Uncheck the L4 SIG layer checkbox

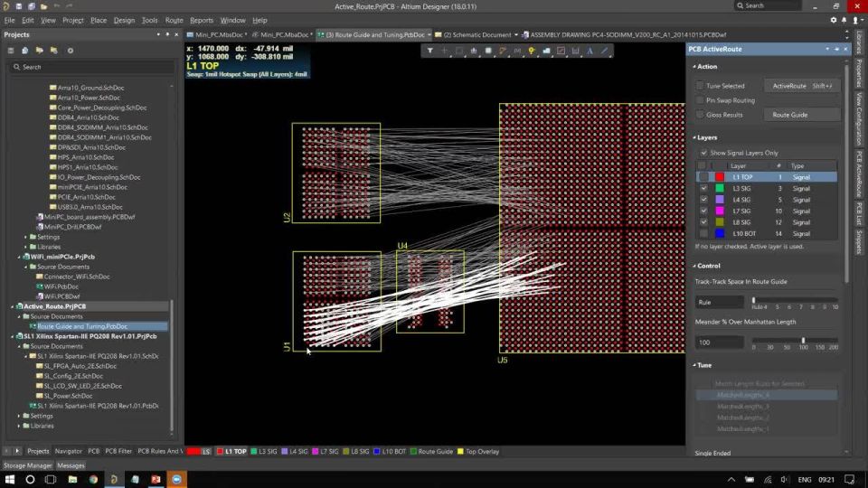703,200
